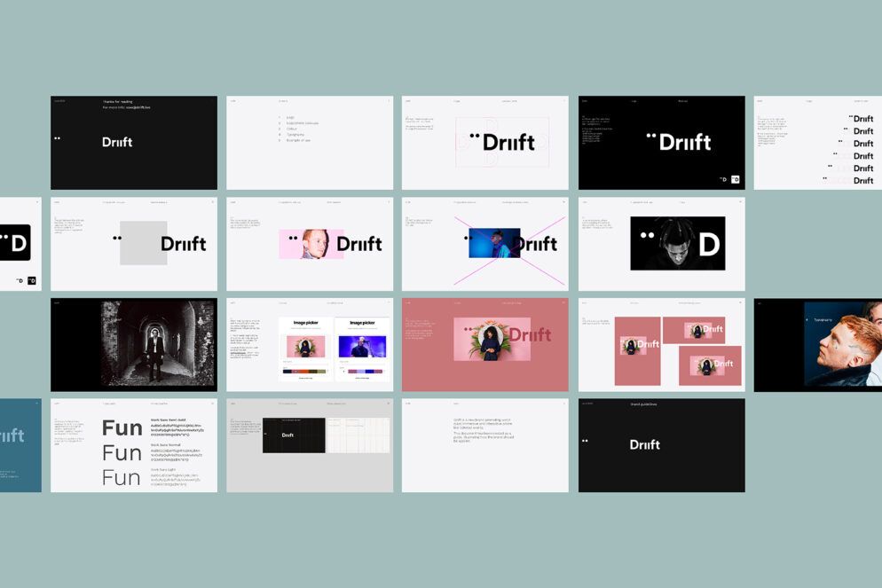Click the Image picker's choose-image button

point(306,378)
